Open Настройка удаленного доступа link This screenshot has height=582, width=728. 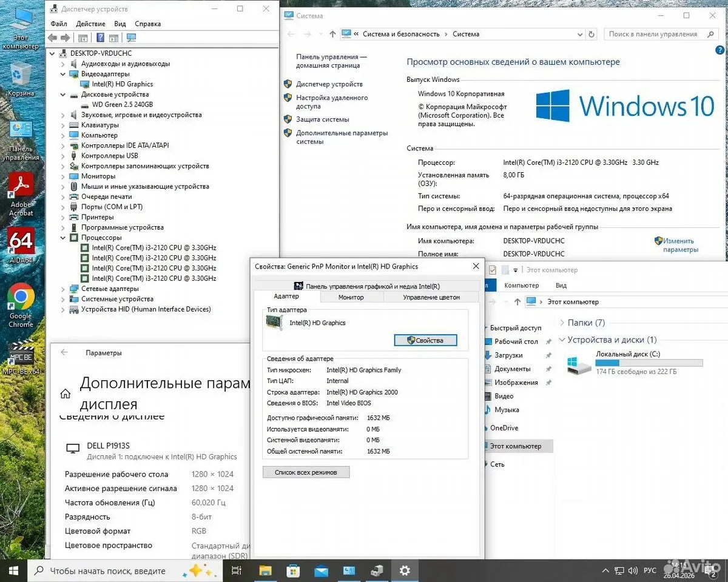tap(332, 102)
